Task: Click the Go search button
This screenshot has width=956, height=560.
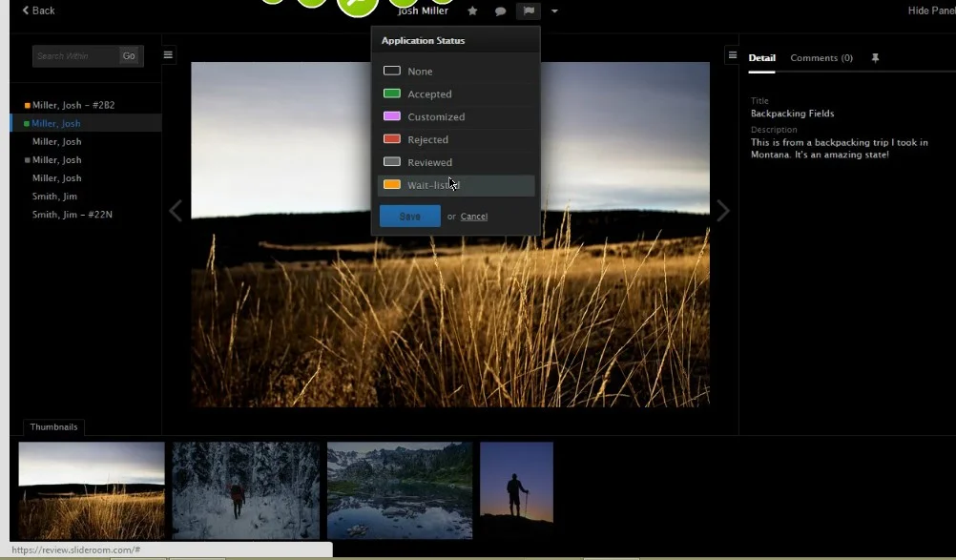Action: pyautogui.click(x=129, y=55)
